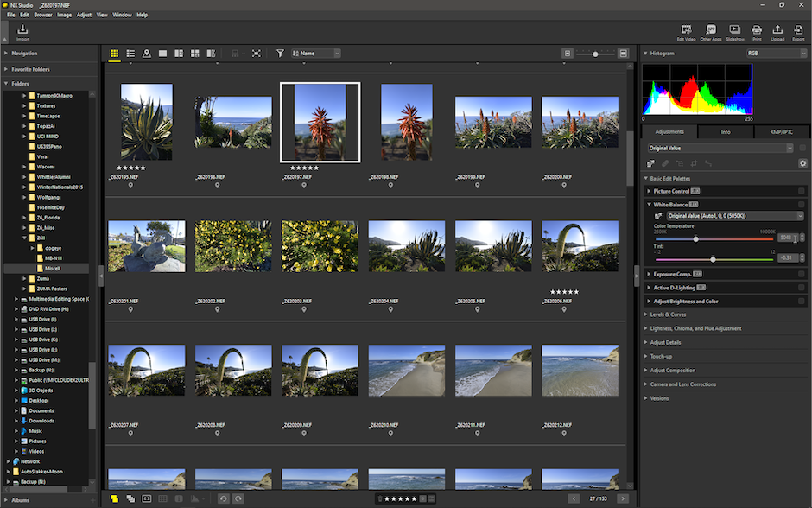This screenshot has height=508, width=812.
Task: Toggle the Active D-Lighting checkbox
Action: (x=801, y=288)
